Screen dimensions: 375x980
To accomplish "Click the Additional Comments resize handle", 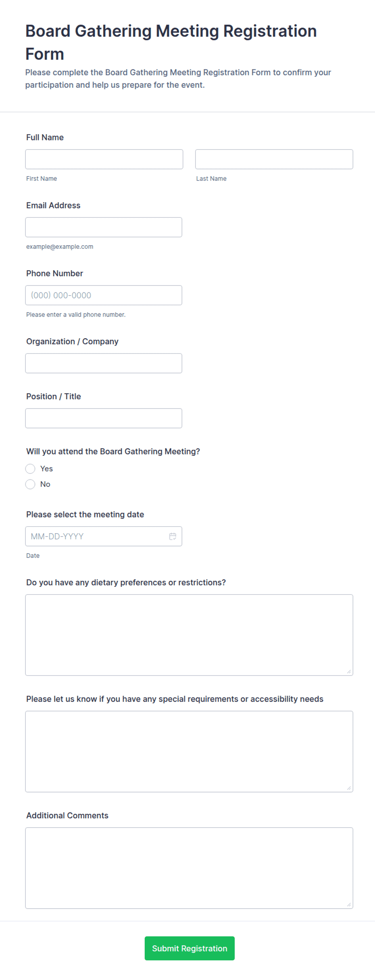I will click(349, 905).
